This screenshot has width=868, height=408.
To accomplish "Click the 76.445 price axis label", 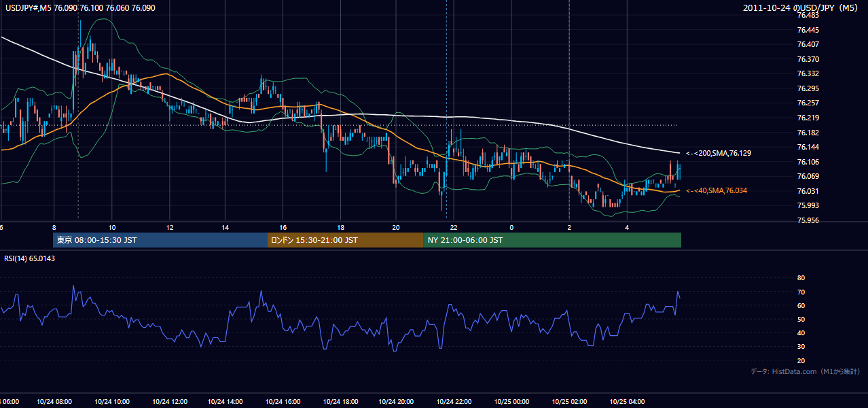I will tap(807, 30).
